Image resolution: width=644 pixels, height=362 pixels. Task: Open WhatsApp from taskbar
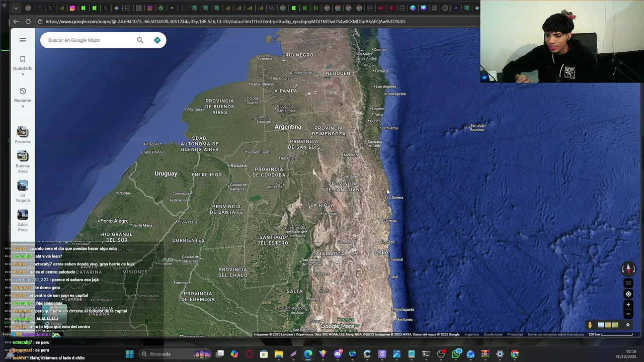click(x=456, y=354)
